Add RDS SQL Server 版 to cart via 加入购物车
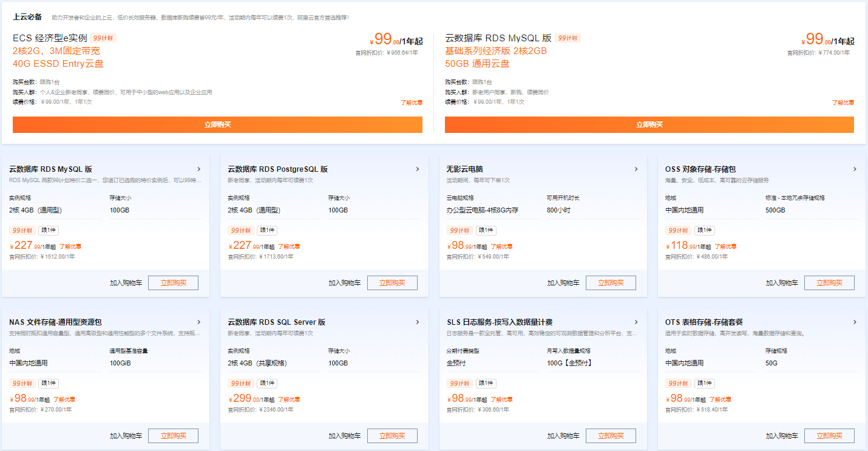The width and height of the screenshot is (868, 451). point(344,436)
